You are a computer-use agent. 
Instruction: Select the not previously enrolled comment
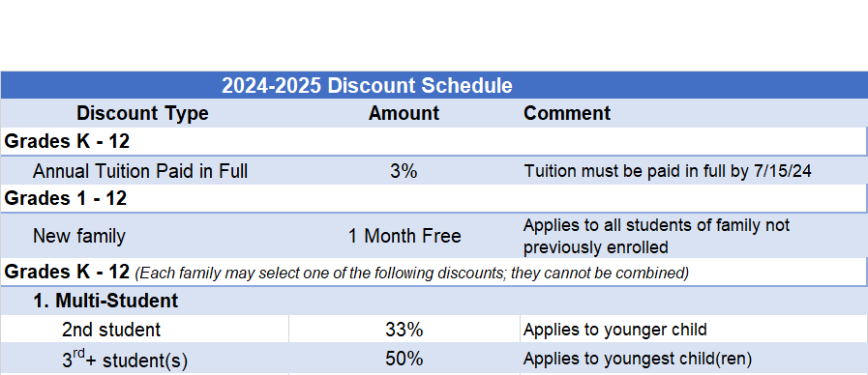(x=656, y=236)
